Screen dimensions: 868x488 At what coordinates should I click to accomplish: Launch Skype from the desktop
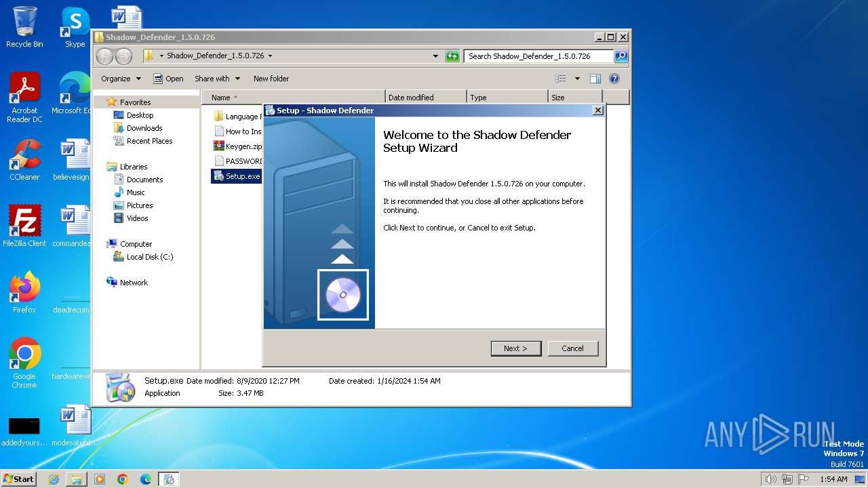coord(75,27)
